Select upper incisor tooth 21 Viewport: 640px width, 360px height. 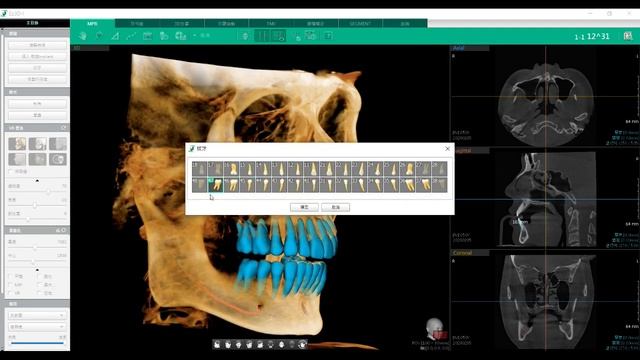coord(327,169)
